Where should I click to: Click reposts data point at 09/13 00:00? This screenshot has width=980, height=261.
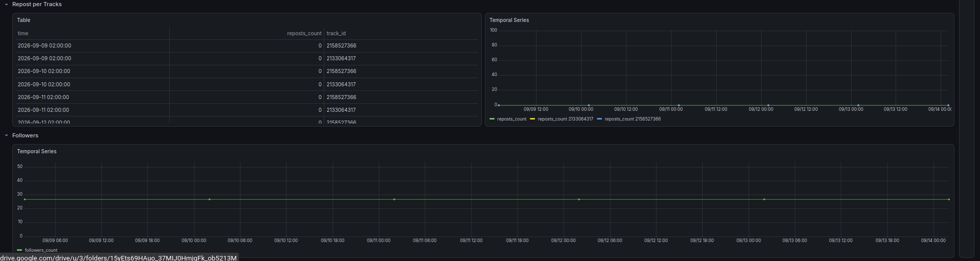(858, 105)
